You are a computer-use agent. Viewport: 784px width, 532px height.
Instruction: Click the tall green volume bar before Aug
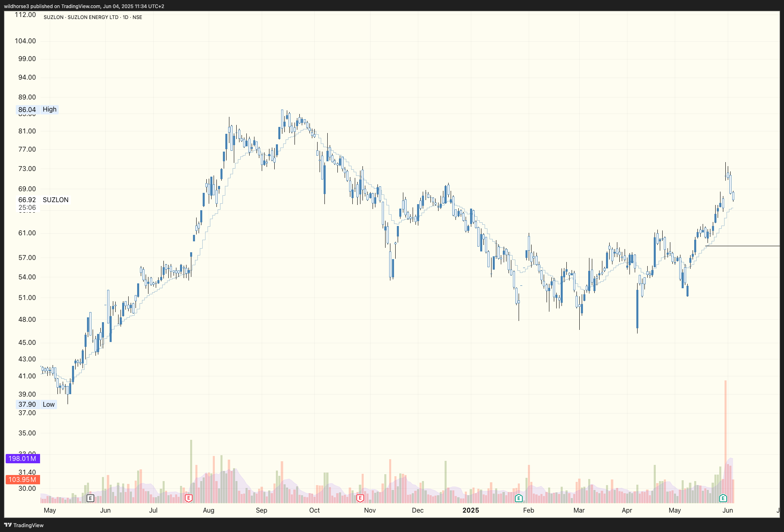tap(191, 471)
